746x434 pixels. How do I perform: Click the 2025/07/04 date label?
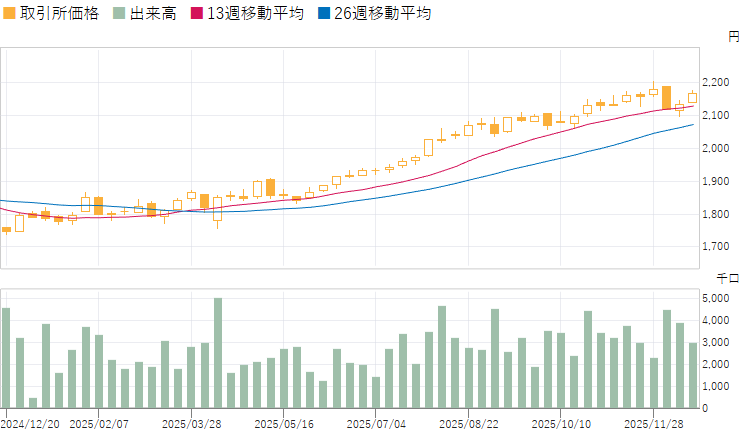coord(376,424)
